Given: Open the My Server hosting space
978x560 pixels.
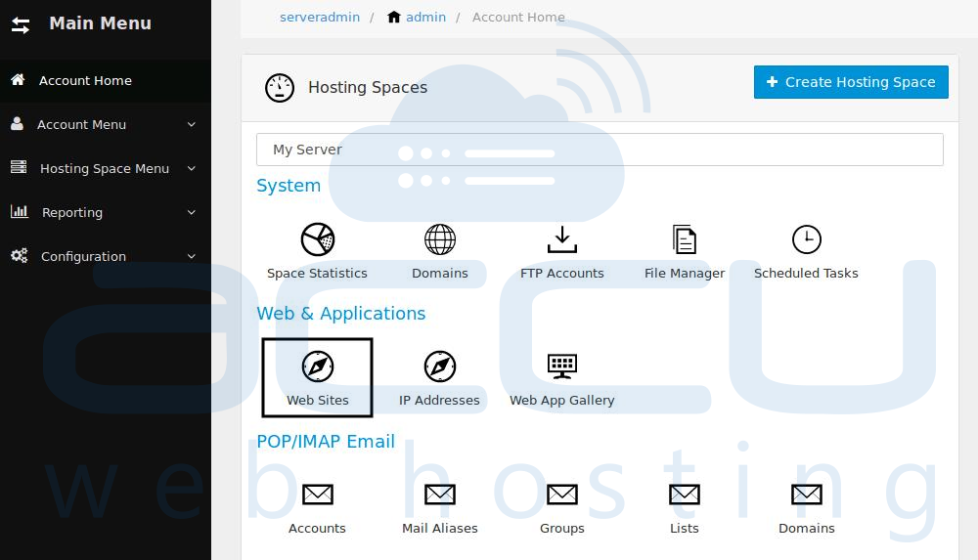Looking at the screenshot, I should [x=600, y=150].
